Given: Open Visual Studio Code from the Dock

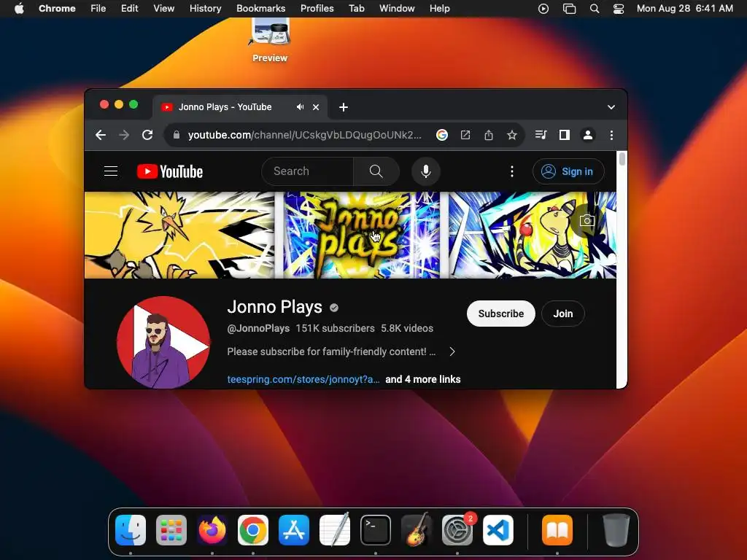Looking at the screenshot, I should [x=498, y=530].
